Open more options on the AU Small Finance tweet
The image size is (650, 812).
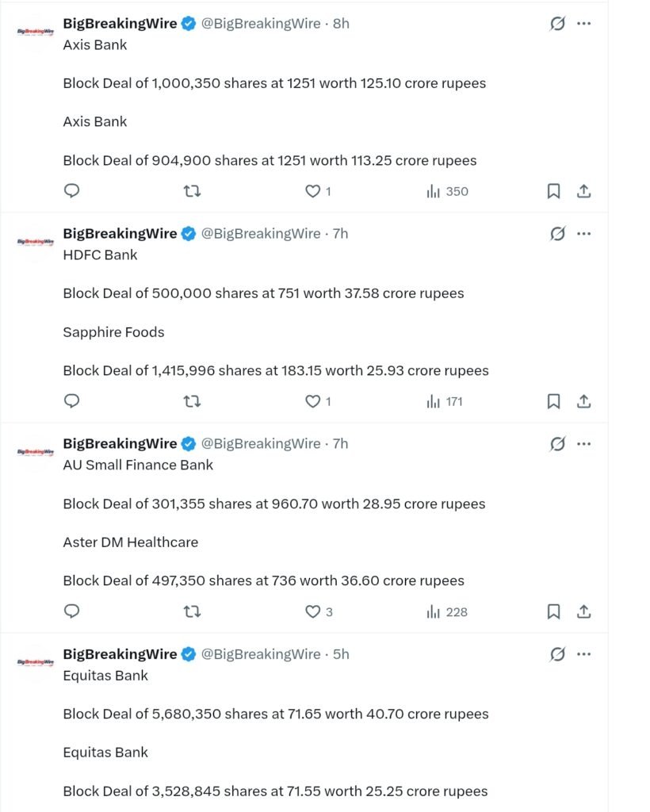coord(583,444)
